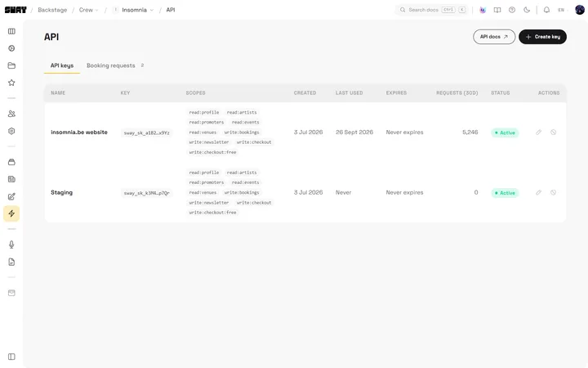Image resolution: width=588 pixels, height=368 pixels.
Task: Click the sway_sk_a182 key chip
Action: pos(147,133)
